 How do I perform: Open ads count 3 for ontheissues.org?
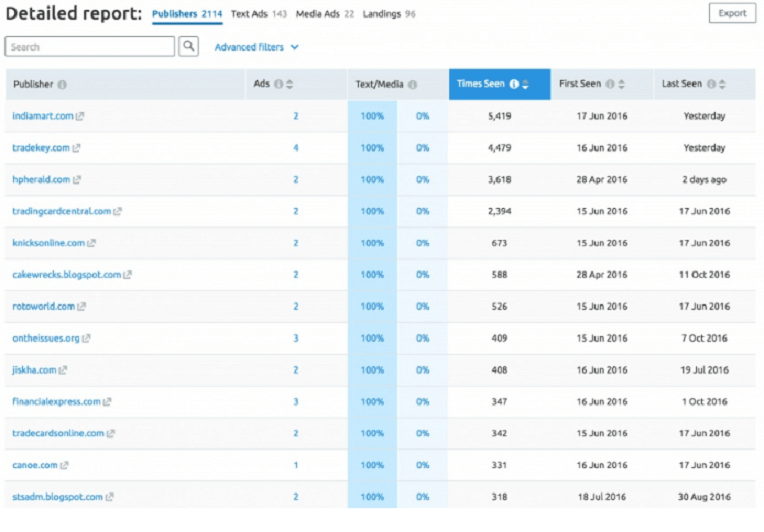point(296,338)
